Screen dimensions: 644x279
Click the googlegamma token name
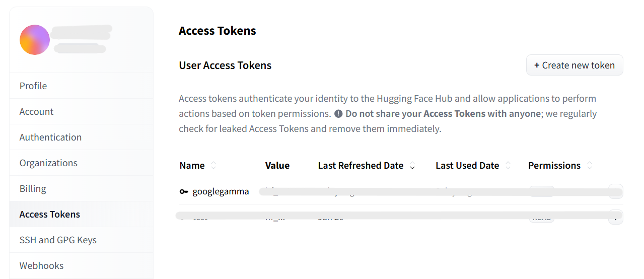(221, 192)
